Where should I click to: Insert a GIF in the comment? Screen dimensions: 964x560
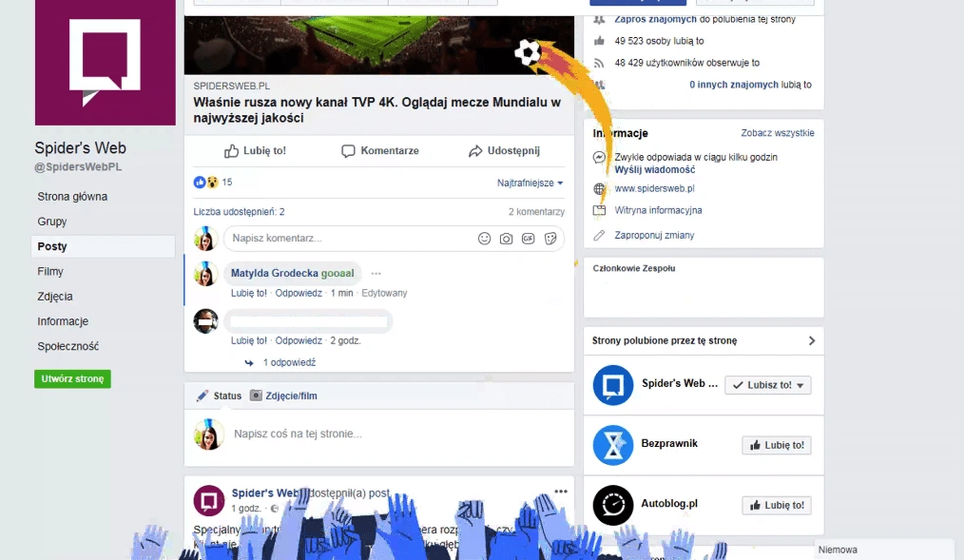(529, 239)
